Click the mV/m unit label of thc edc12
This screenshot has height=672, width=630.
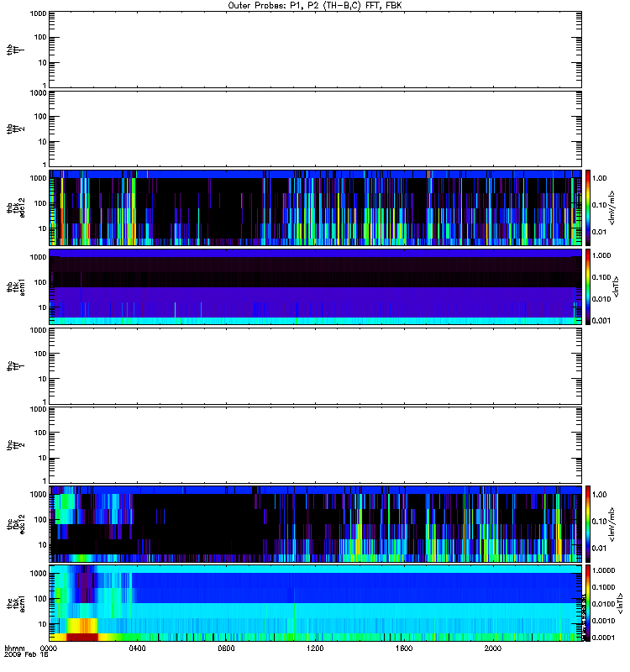[612, 524]
